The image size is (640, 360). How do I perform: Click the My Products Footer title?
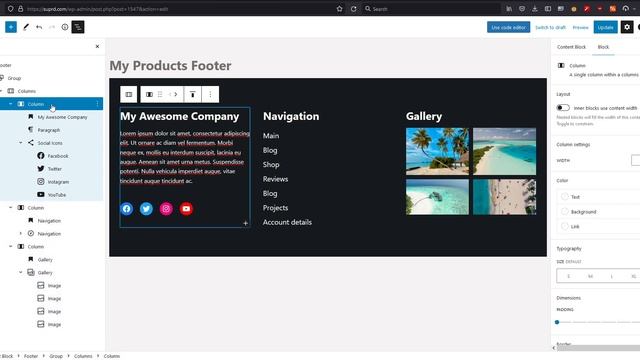pyautogui.click(x=170, y=65)
